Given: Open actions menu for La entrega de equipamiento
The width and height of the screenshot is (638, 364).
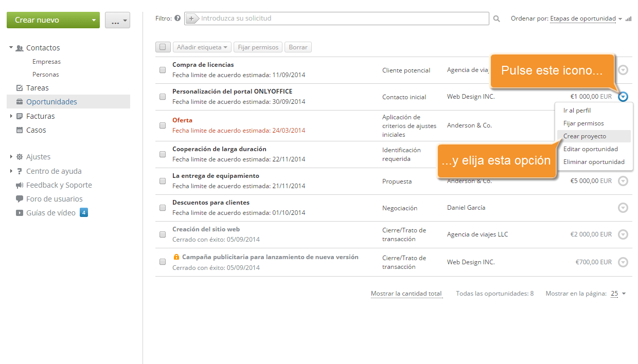Looking at the screenshot, I should click(x=623, y=181).
